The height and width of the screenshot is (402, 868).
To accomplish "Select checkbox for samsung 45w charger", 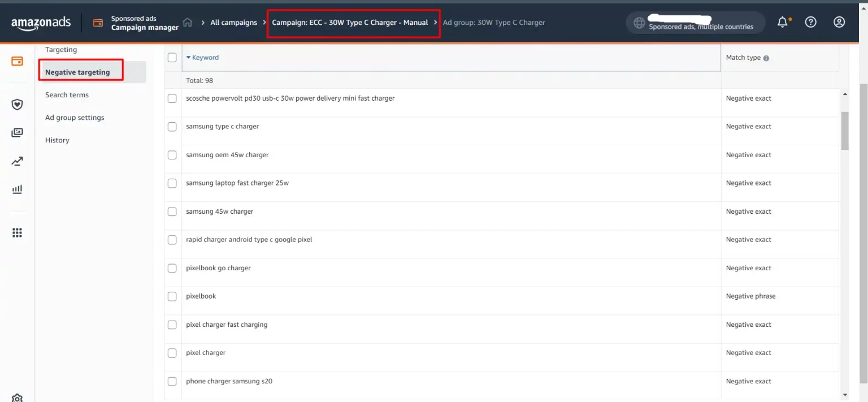I will 172,211.
